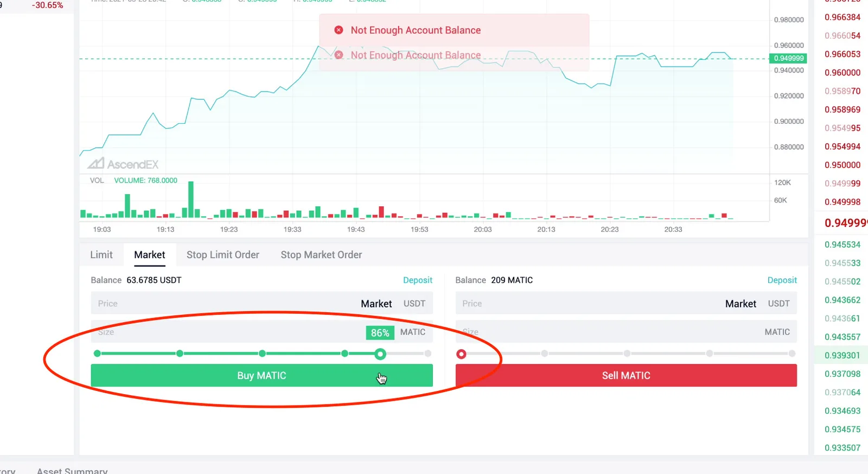Select order book bid price 0.943662
This screenshot has height=474, width=868.
point(843,300)
